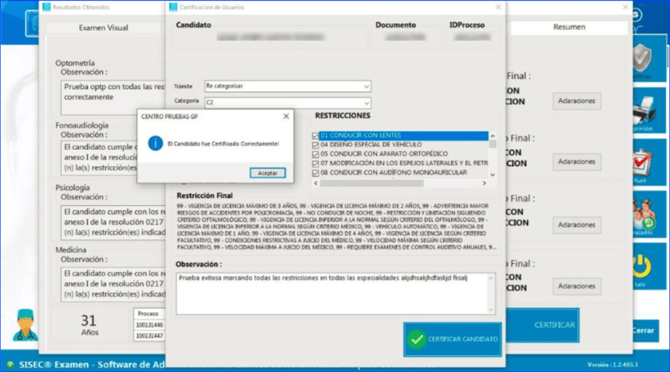Viewport: 670px width, 372px height.
Task: Click the yellow power Salir icon
Action: pos(641,267)
